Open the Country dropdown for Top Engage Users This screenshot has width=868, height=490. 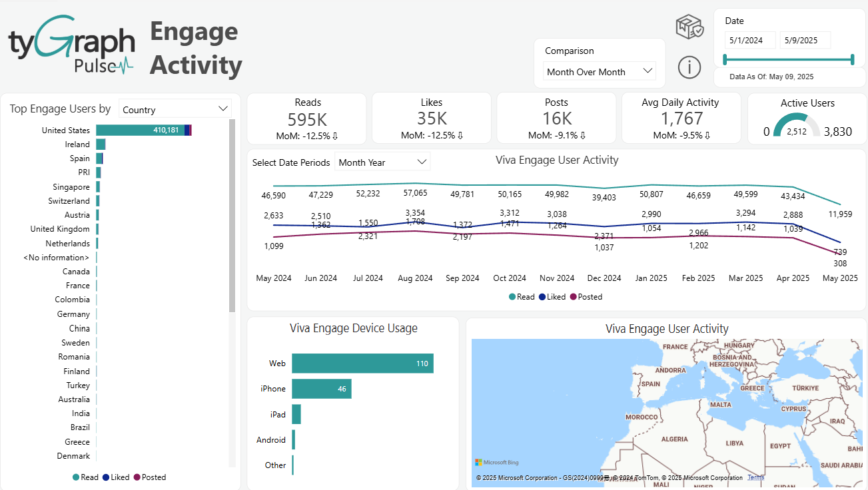pos(175,108)
